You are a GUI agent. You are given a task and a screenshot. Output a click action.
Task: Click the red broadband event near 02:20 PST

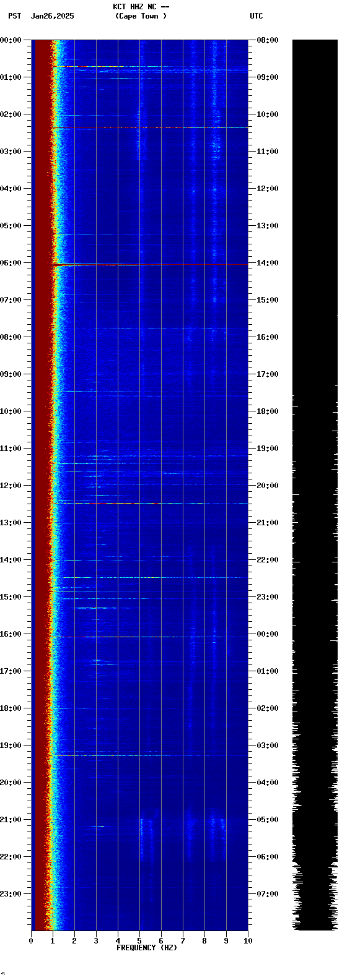[x=150, y=127]
